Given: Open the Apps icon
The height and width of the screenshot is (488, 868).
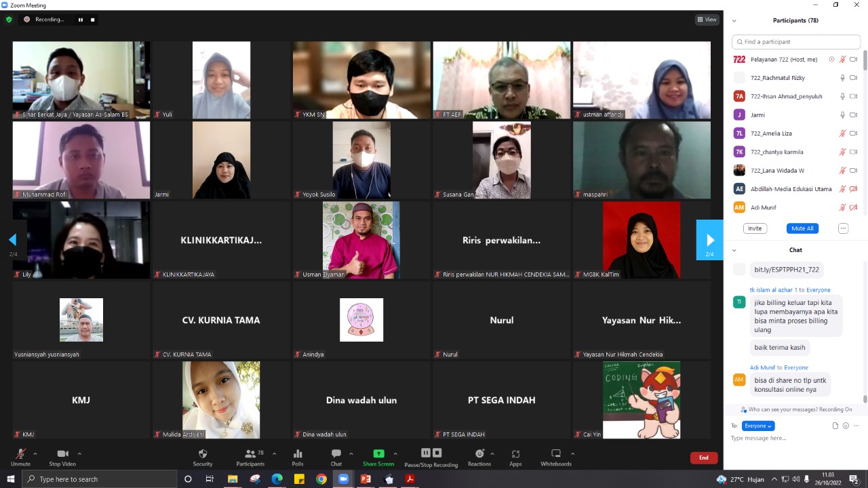Looking at the screenshot, I should click(515, 454).
